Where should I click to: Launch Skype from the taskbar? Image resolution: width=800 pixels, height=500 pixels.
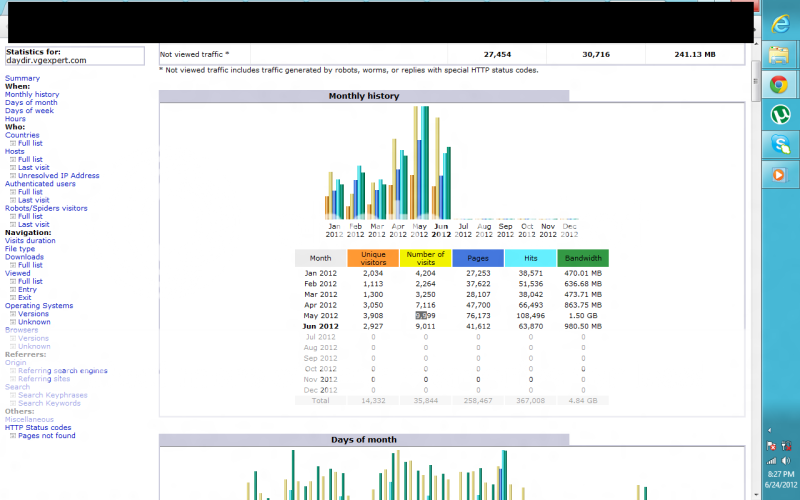pos(777,145)
